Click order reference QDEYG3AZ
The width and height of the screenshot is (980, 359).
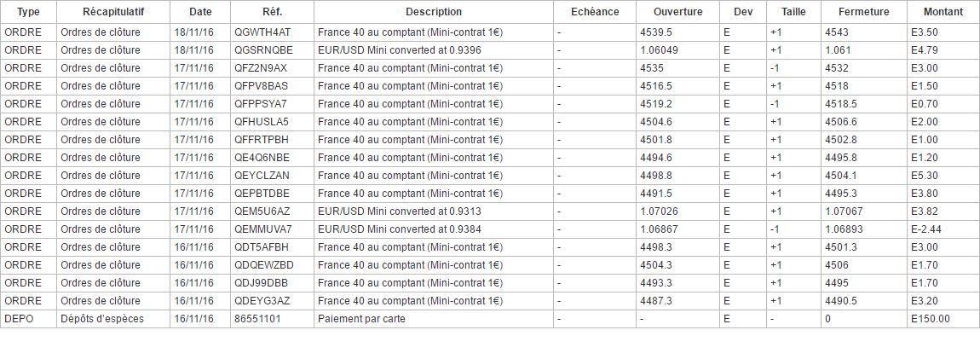point(262,301)
